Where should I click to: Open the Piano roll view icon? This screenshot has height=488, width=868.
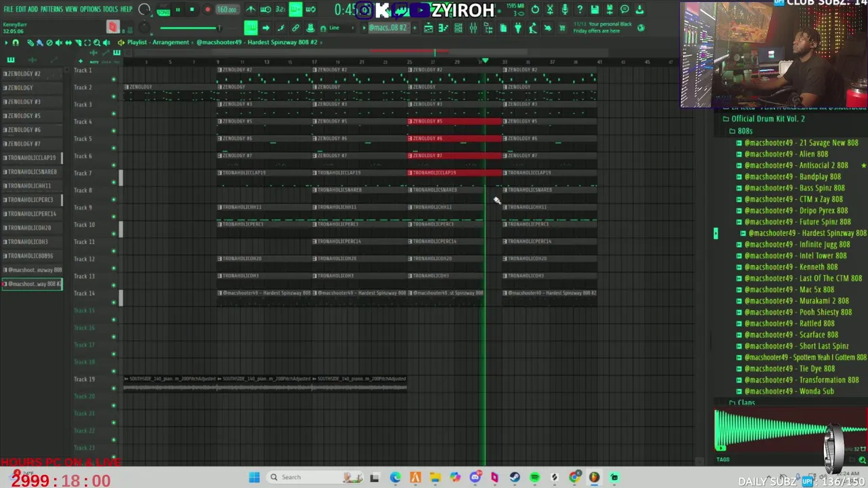pos(443,28)
